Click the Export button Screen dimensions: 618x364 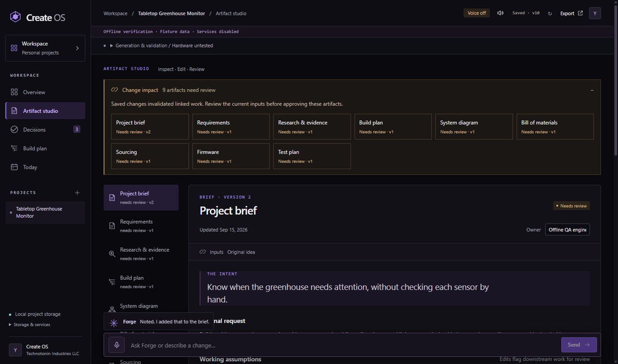571,13
